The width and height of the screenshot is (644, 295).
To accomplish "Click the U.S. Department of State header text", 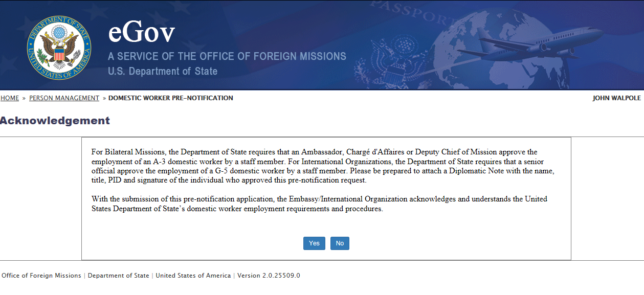I will [163, 72].
